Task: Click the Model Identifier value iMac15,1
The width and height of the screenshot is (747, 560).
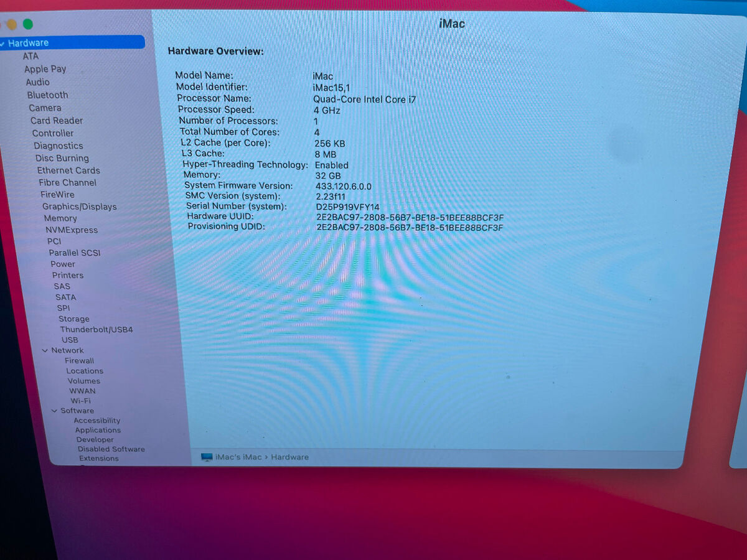Action: [x=331, y=88]
